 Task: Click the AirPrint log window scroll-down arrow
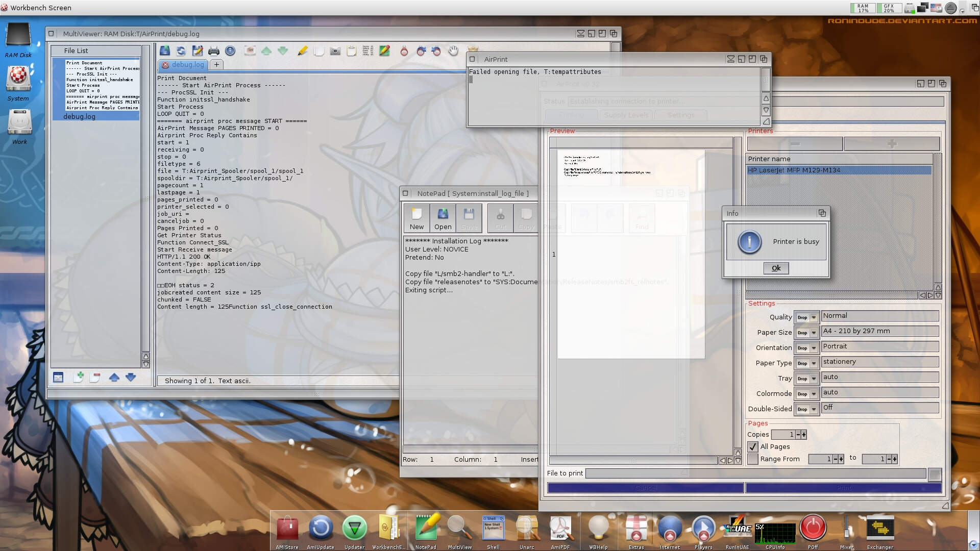(x=766, y=110)
